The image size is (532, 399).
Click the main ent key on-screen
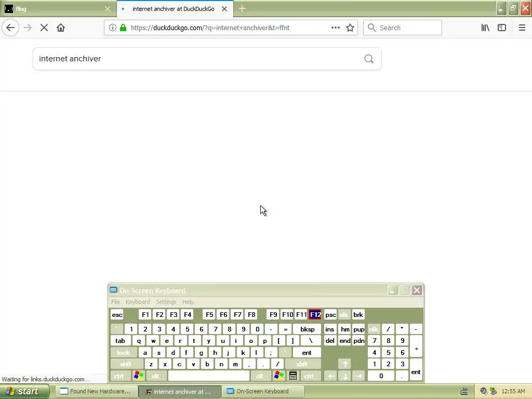(x=307, y=353)
